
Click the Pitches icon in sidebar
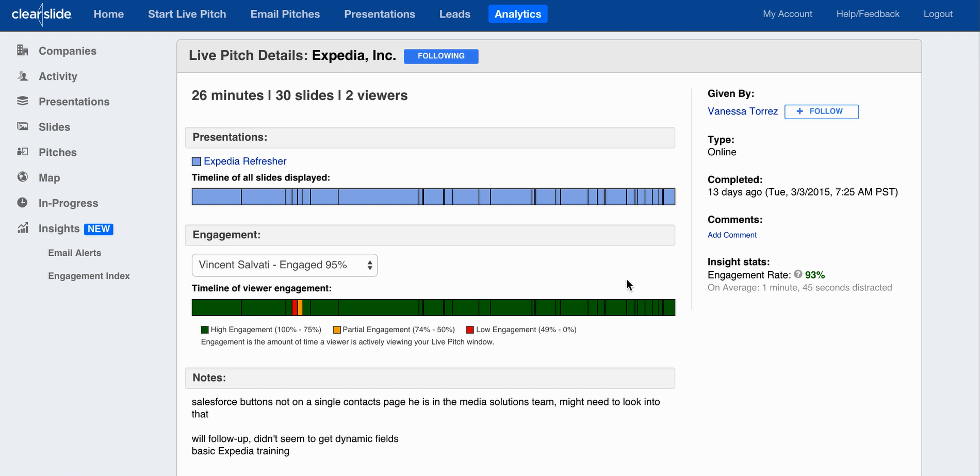(x=22, y=152)
